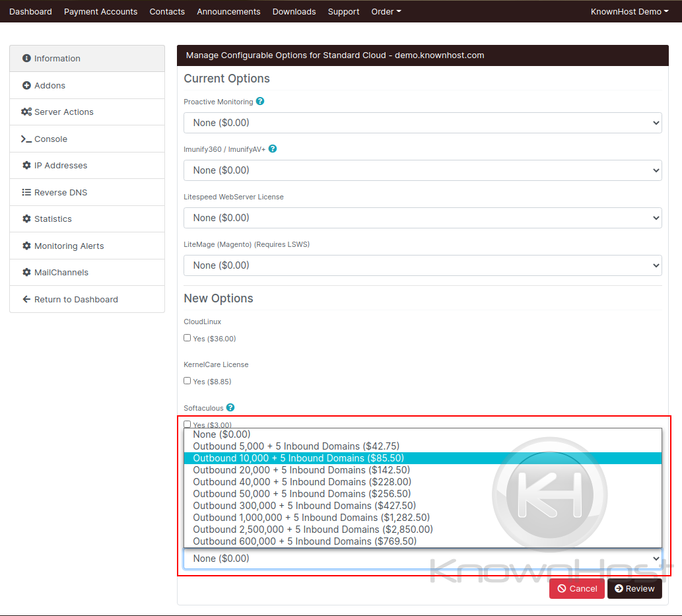
Task: Open the KnownHost Demo account menu
Action: [x=629, y=12]
